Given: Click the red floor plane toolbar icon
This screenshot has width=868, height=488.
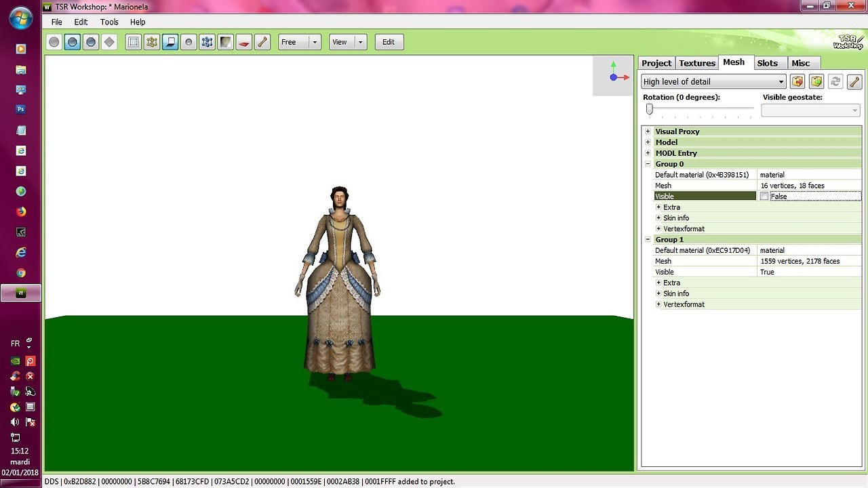Looking at the screenshot, I should point(244,42).
